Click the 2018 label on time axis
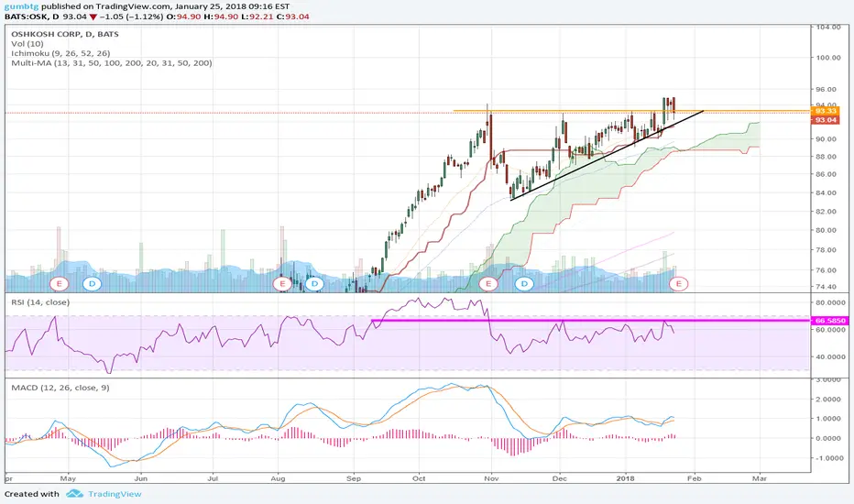The image size is (854, 504). click(x=625, y=479)
